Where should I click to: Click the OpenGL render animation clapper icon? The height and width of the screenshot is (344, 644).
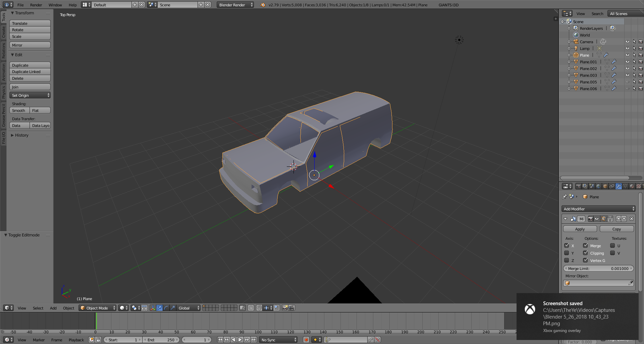click(291, 308)
